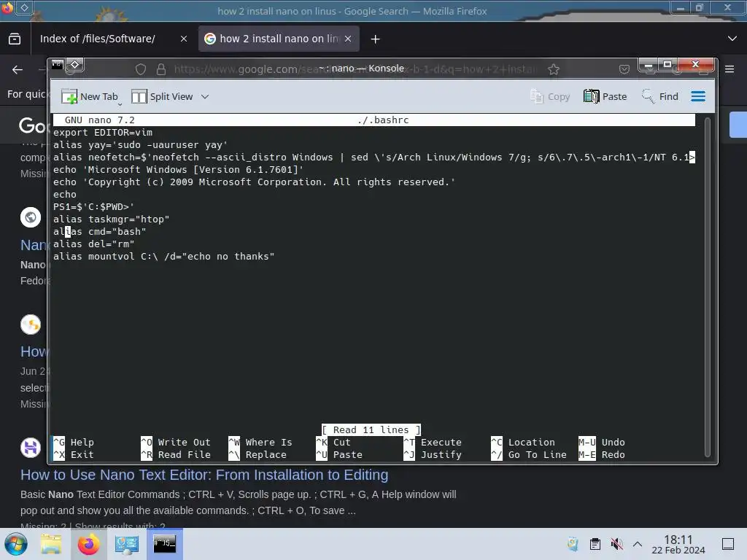The image size is (747, 560).
Task: Open a new Firefox tab with plus button
Action: pos(376,39)
